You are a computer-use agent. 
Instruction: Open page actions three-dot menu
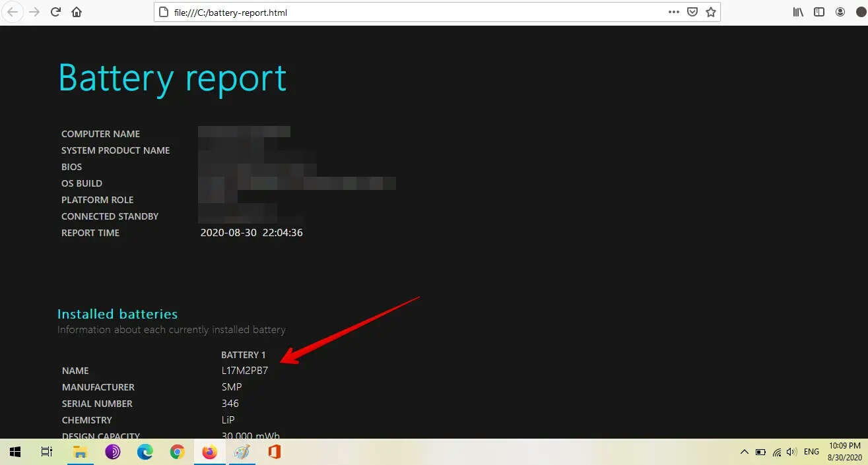coord(674,12)
